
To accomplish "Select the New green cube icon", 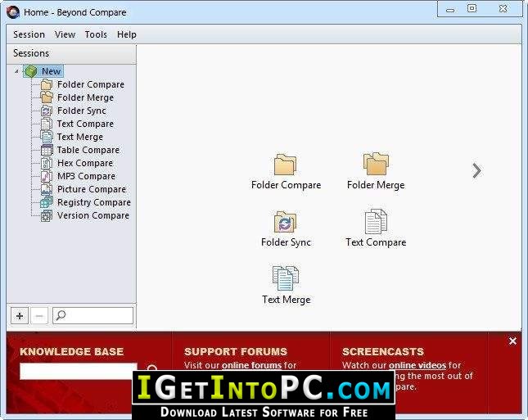I will point(30,71).
